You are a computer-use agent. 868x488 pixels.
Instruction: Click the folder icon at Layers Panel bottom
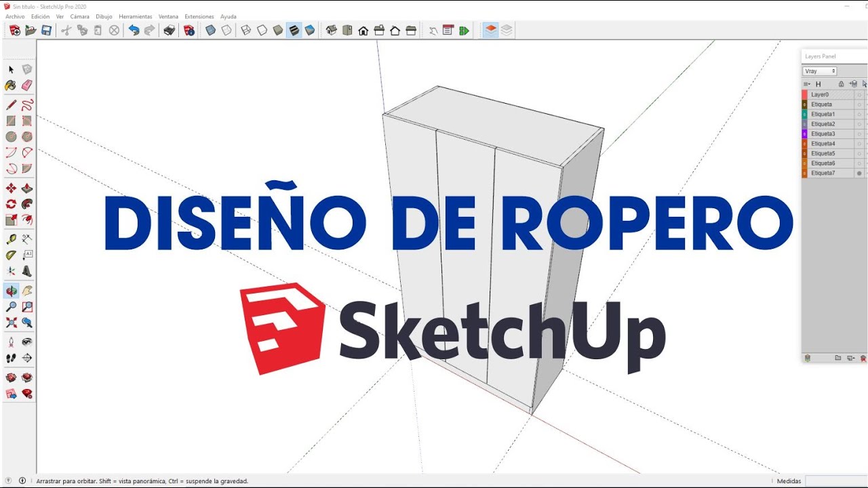(x=838, y=358)
